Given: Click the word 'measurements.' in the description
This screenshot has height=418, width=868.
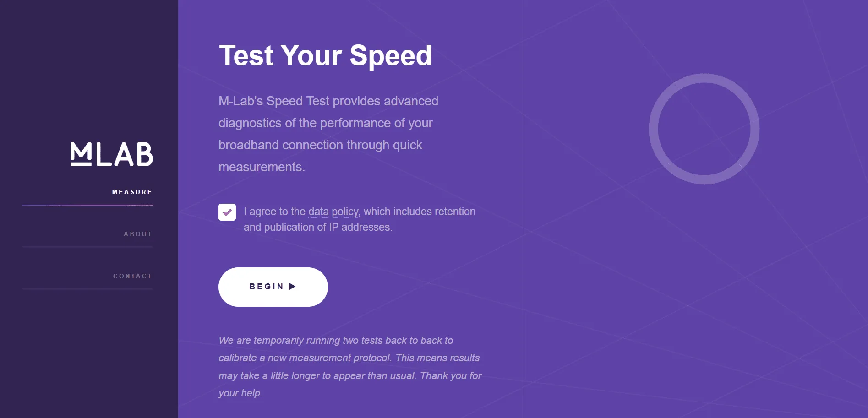Looking at the screenshot, I should [262, 167].
